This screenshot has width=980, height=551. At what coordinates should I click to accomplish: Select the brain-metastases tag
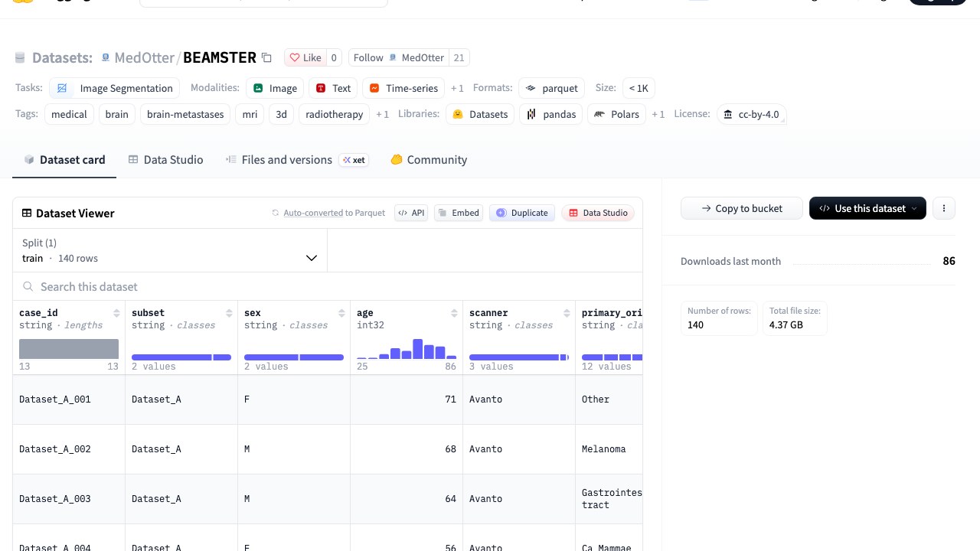coord(185,114)
